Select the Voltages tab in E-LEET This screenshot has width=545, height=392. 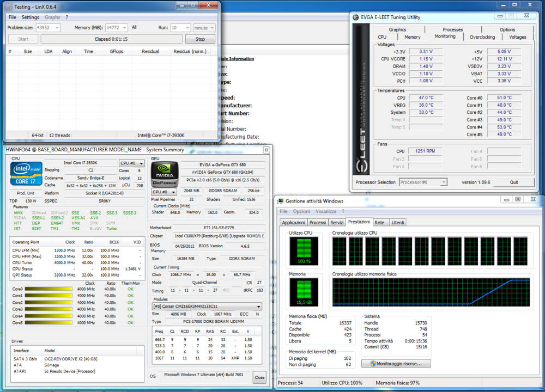pos(518,37)
